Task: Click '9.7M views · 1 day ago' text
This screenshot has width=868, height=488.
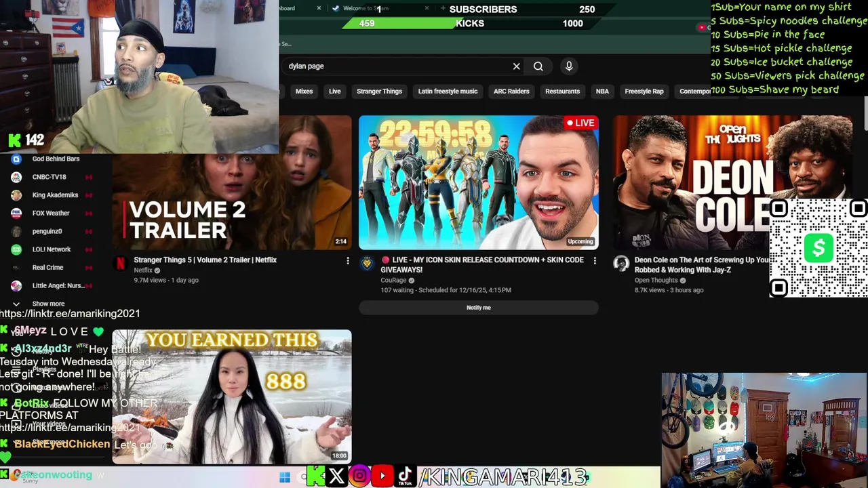Action: coord(166,280)
